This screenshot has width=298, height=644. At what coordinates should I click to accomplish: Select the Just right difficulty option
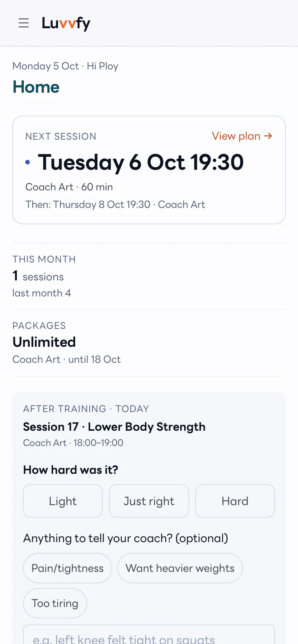click(x=149, y=501)
